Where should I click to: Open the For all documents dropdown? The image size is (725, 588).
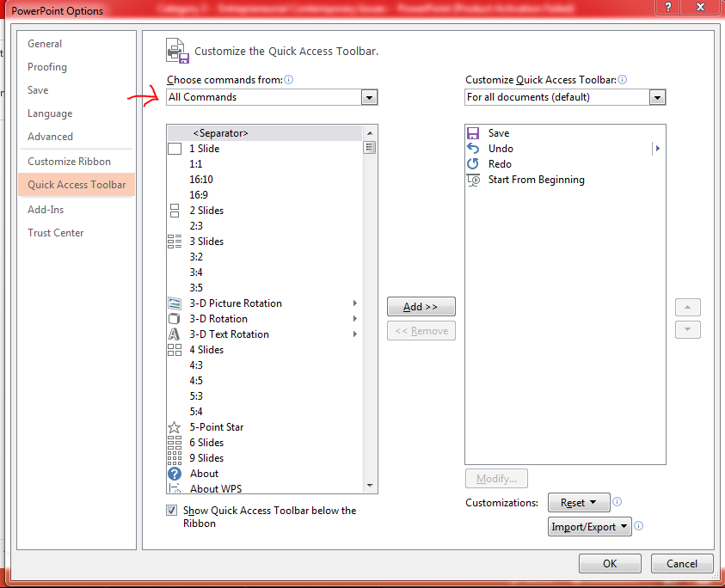coord(657,97)
